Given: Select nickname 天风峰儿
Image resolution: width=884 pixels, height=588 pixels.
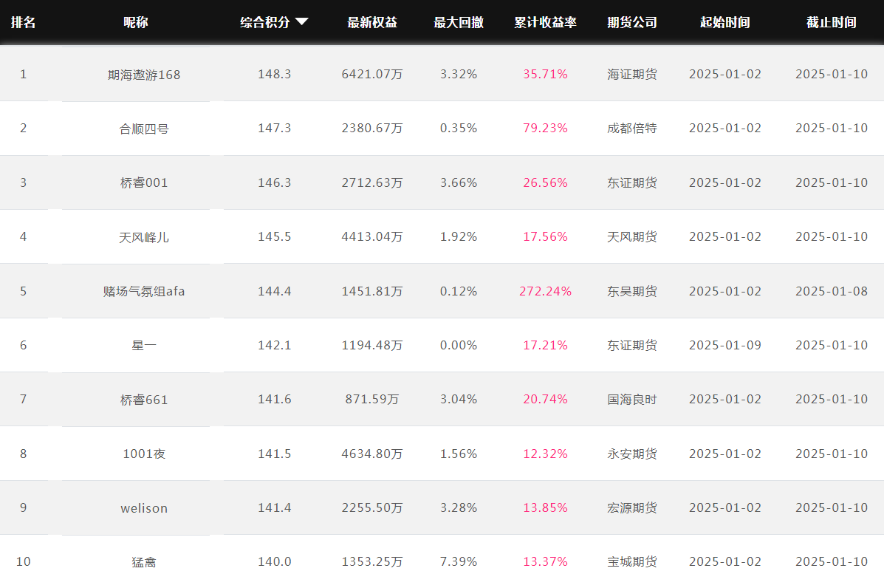Looking at the screenshot, I should coord(144,237).
